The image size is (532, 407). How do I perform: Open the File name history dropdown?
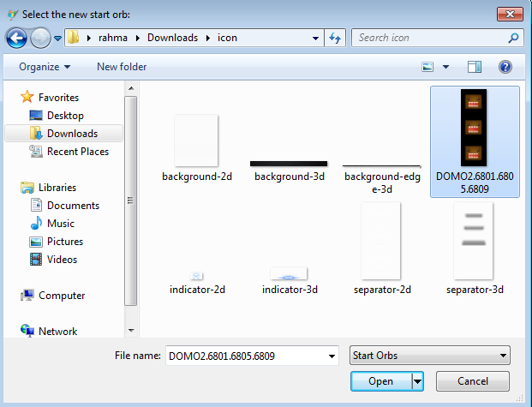(x=332, y=356)
